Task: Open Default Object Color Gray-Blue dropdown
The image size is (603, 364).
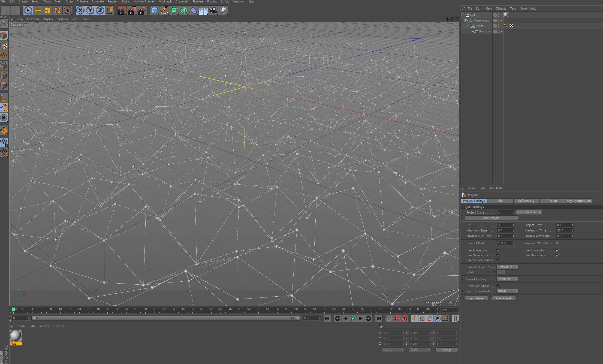Action: pos(507,267)
